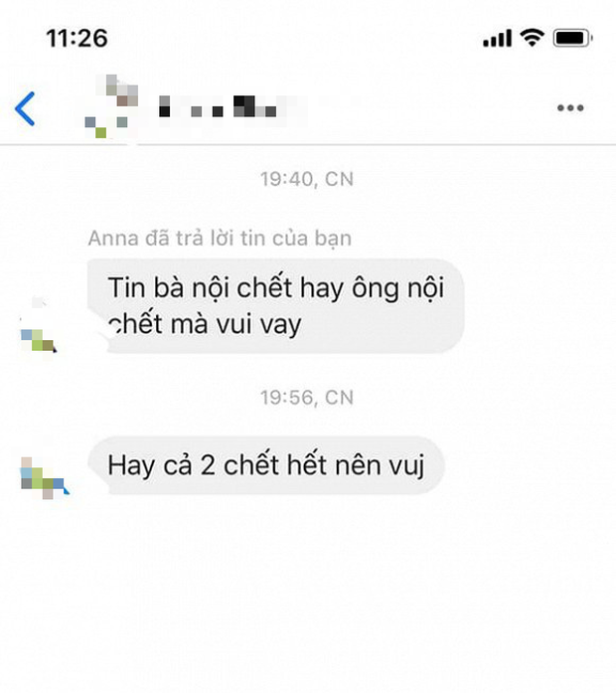The width and height of the screenshot is (616, 693).
Task: Tap the 19:40, CN timestamp
Action: coord(307,179)
